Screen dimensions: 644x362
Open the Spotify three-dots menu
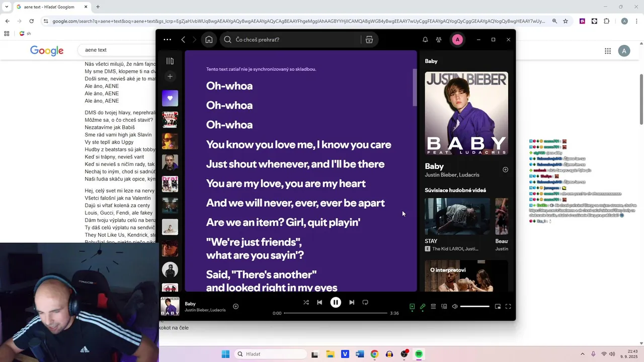[167, 40]
